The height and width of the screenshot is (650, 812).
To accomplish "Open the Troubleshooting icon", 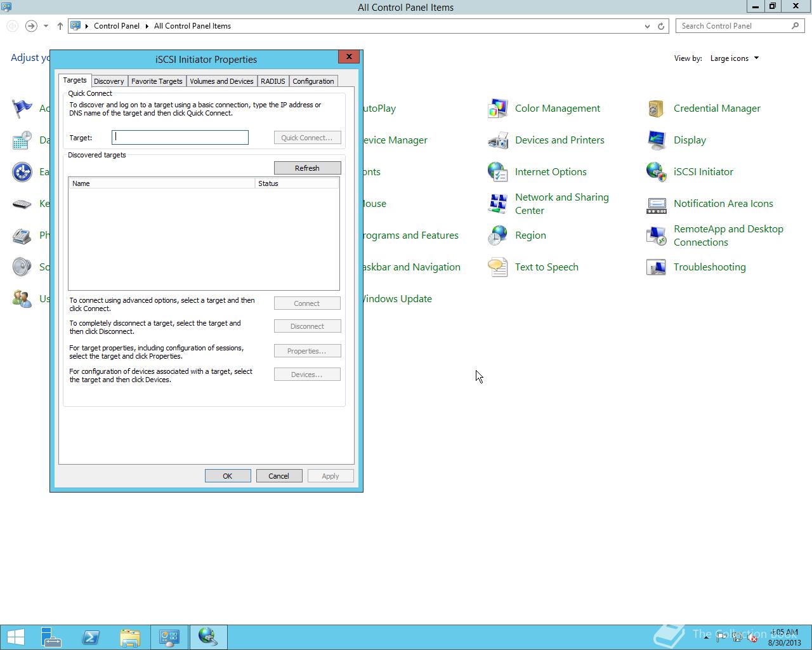I will (657, 267).
